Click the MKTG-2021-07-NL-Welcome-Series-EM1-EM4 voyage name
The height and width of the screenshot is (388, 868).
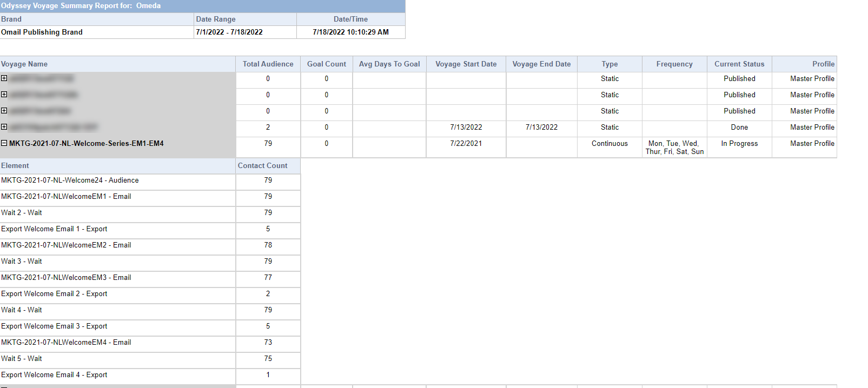click(87, 143)
